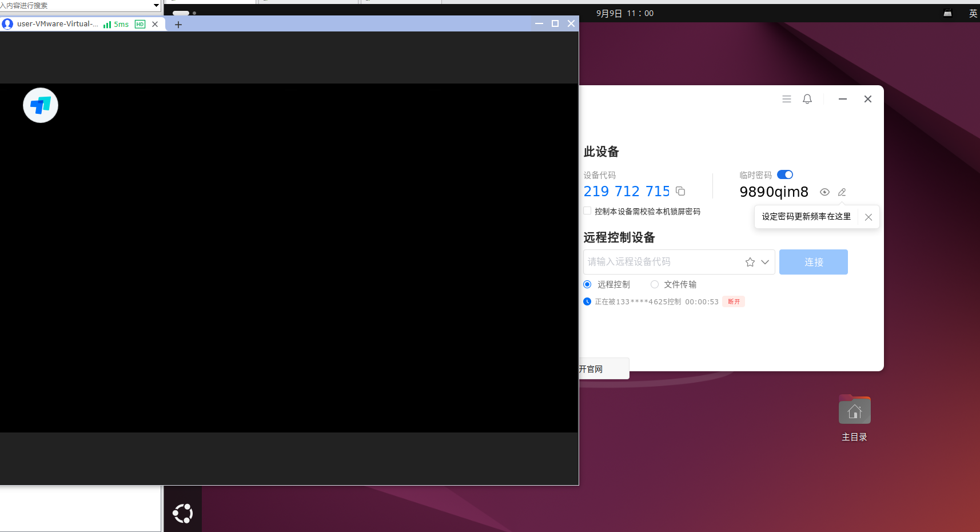Click the 连接 connect button

pyautogui.click(x=812, y=262)
